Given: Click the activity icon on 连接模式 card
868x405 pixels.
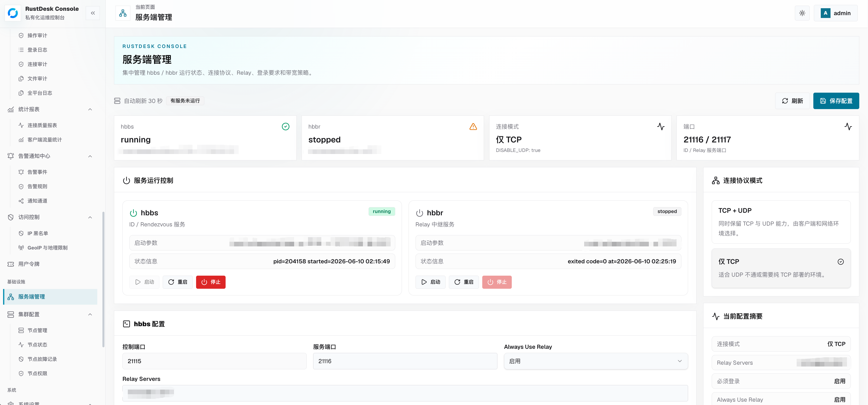Looking at the screenshot, I should [x=661, y=126].
